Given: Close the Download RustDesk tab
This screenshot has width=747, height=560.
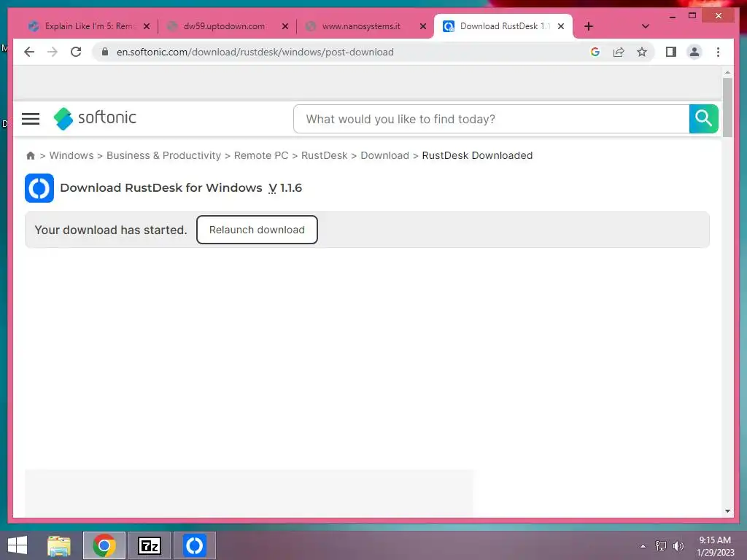Looking at the screenshot, I should 561,26.
